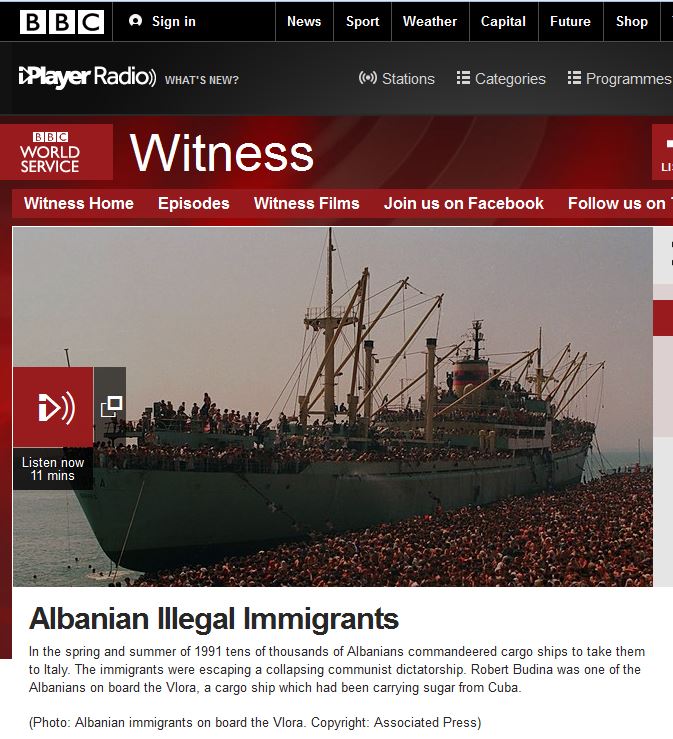Click the Stations broadcast icon
The image size is (673, 739).
[368, 78]
